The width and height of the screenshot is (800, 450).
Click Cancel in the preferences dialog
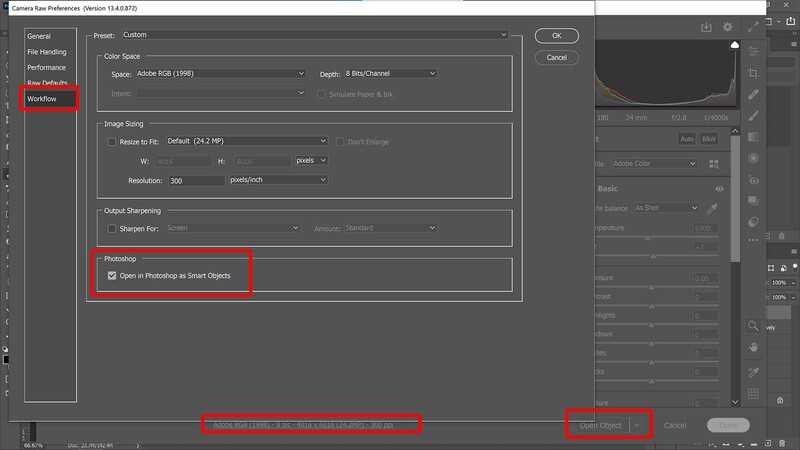(x=557, y=58)
